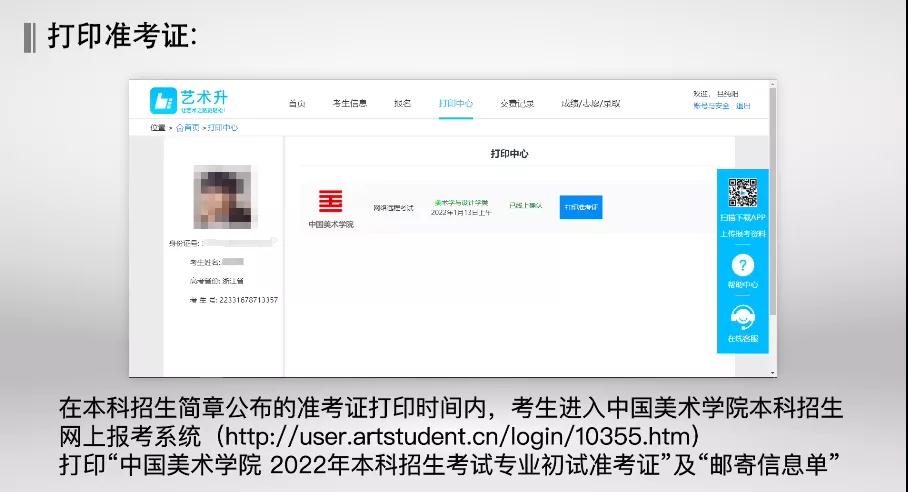
Task: Click the 上传报考资料 sidebar text
Action: pos(742,234)
